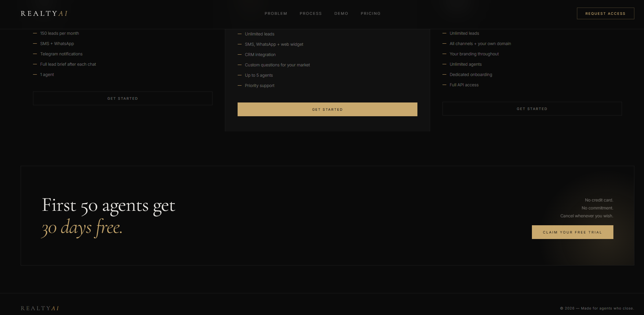Click the 'Full API access' line
Viewport: 644px width, 315px height.
pos(464,85)
